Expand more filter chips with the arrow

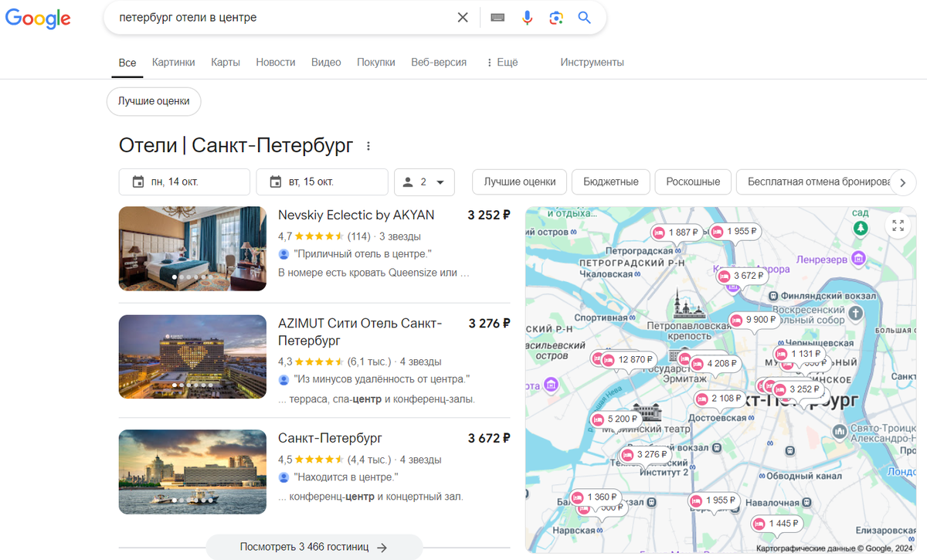click(x=902, y=182)
